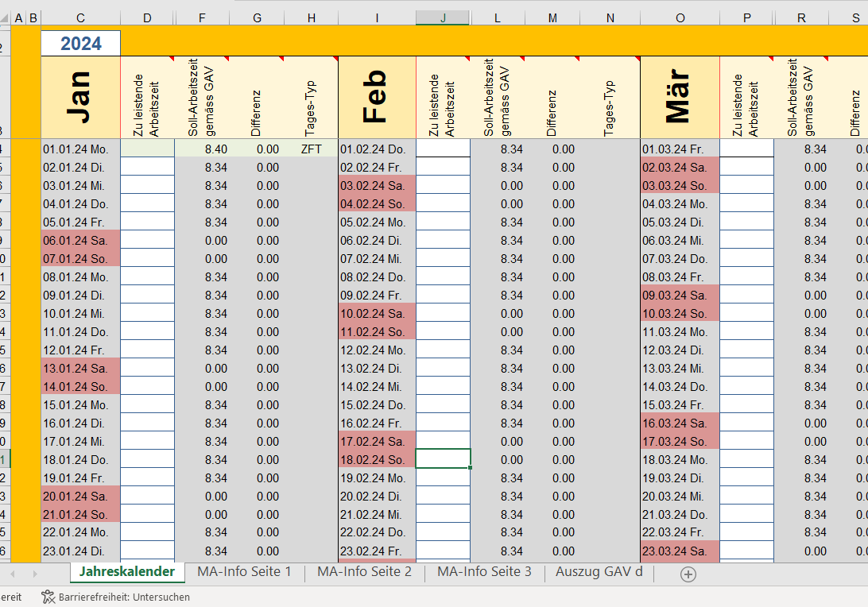This screenshot has height=607, width=868.
Task: Open the Auszug GAV sheet tab
Action: (x=599, y=572)
